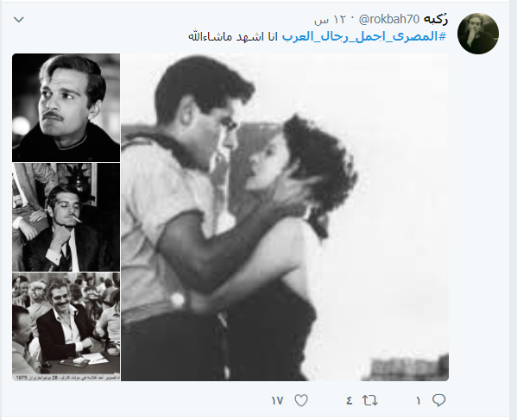This screenshot has height=420, width=517.
Task: Open the @rokbah70 handle link
Action: (x=388, y=20)
